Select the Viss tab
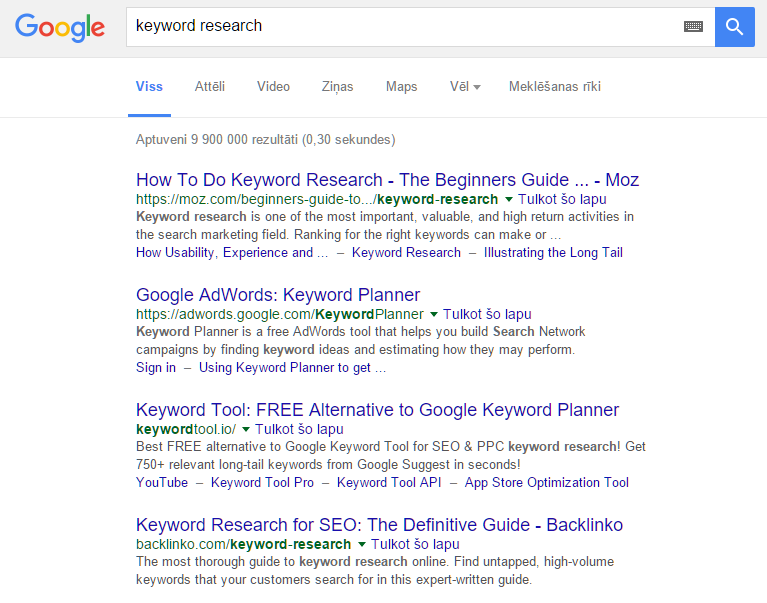Screen dimensions: 767x603 point(149,87)
